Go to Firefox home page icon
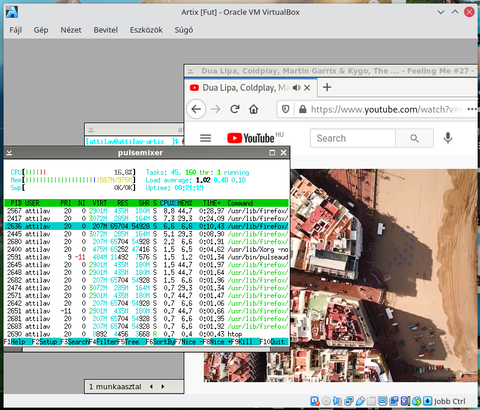This screenshot has width=480, height=410. pyautogui.click(x=254, y=109)
